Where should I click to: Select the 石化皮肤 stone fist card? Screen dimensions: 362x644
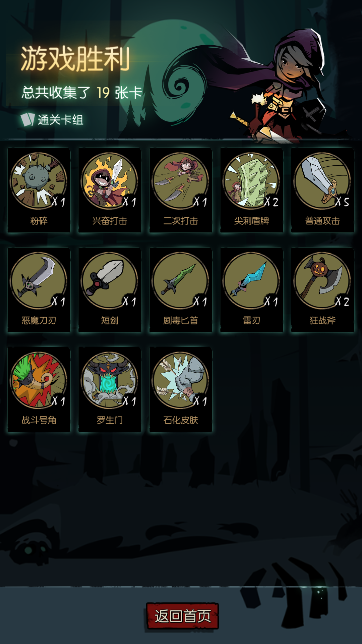pyautogui.click(x=181, y=389)
